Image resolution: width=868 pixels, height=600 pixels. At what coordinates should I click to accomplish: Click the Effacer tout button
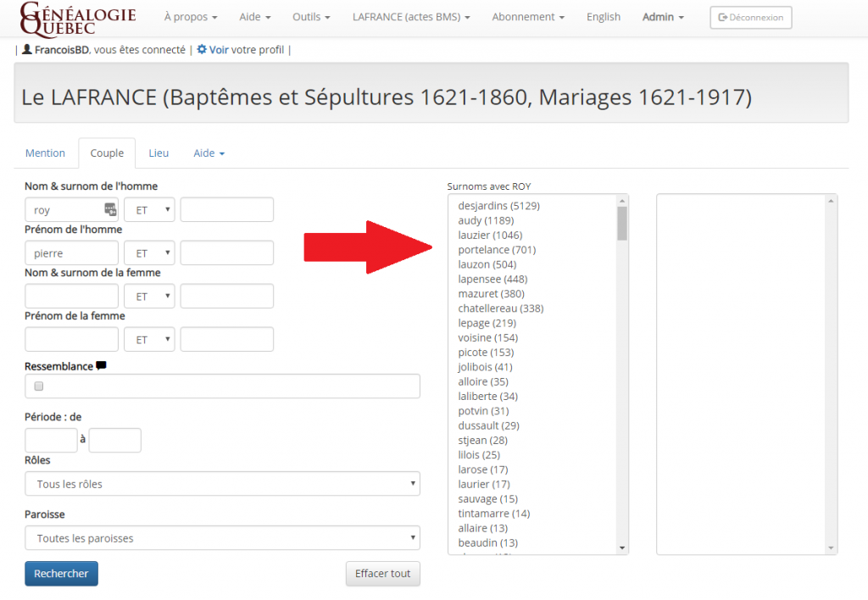pyautogui.click(x=383, y=574)
